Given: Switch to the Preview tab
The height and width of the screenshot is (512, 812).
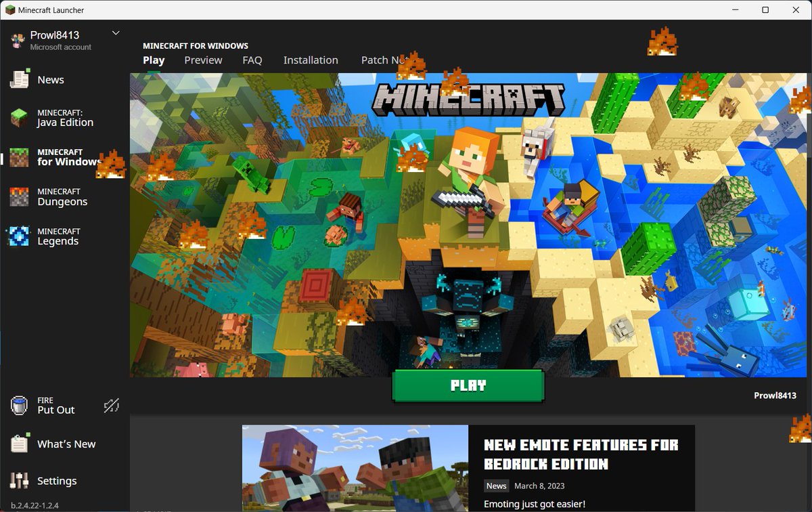Looking at the screenshot, I should (203, 60).
